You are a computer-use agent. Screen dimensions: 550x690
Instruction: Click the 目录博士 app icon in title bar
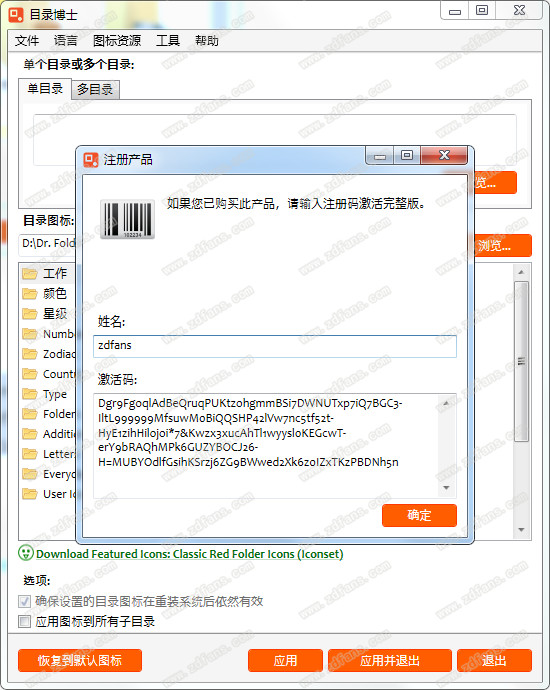tap(16, 15)
